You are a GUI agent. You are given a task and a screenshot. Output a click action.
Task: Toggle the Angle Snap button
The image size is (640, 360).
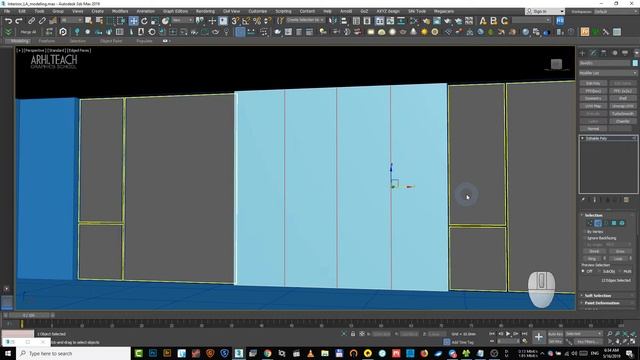pos(246,21)
